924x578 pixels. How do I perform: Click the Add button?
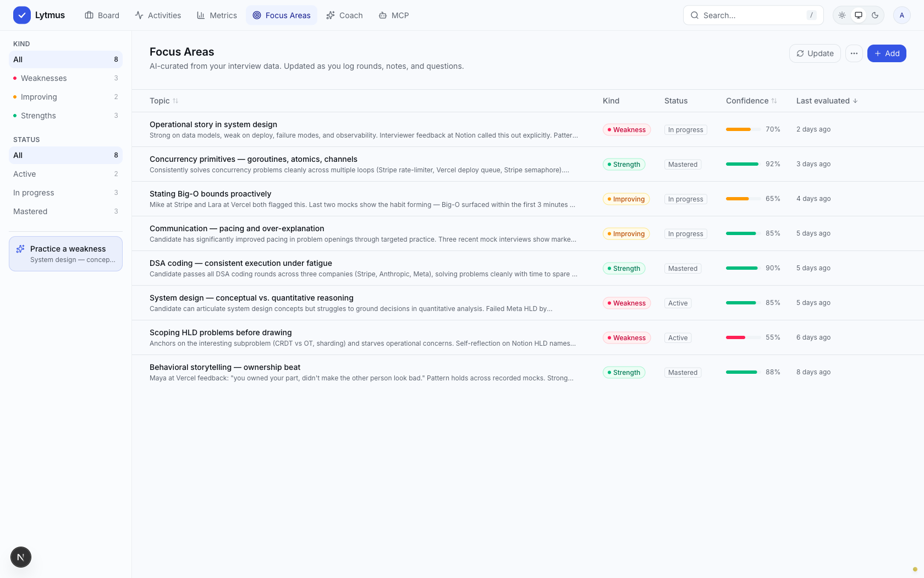887,53
